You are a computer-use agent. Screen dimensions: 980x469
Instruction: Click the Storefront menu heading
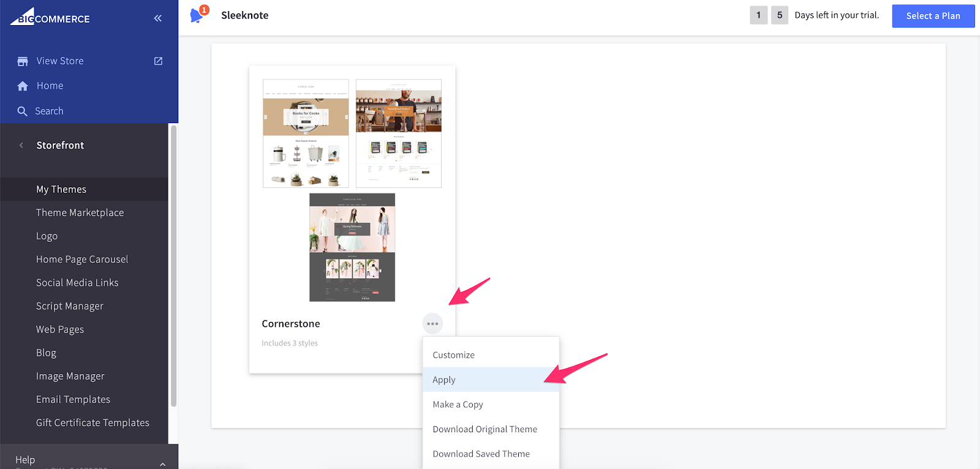pos(60,146)
